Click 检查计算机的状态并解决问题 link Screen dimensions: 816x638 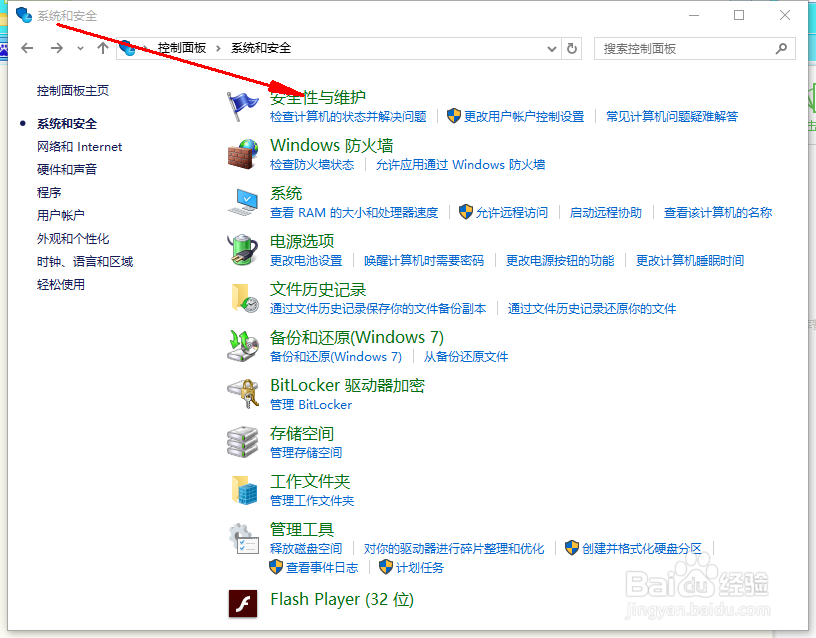pos(348,117)
